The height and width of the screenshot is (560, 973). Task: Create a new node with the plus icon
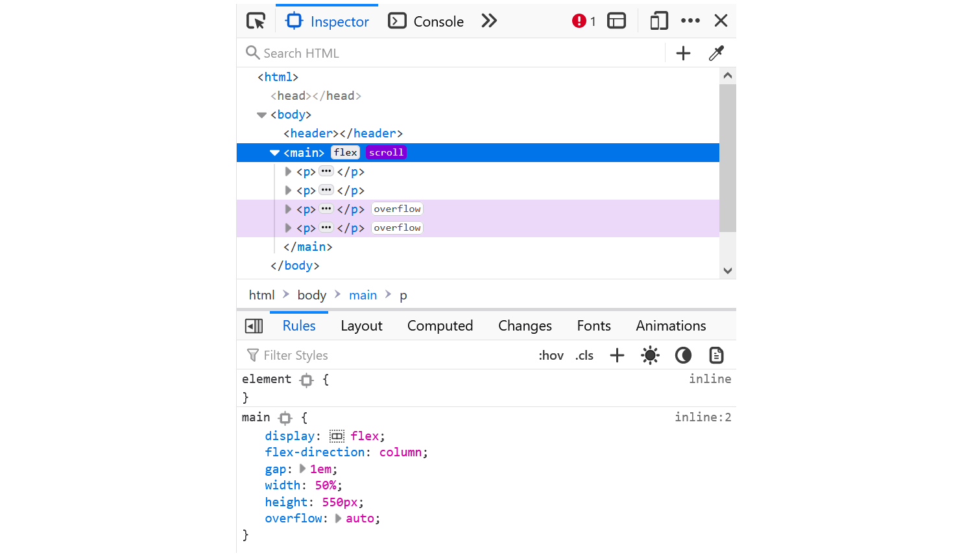683,53
